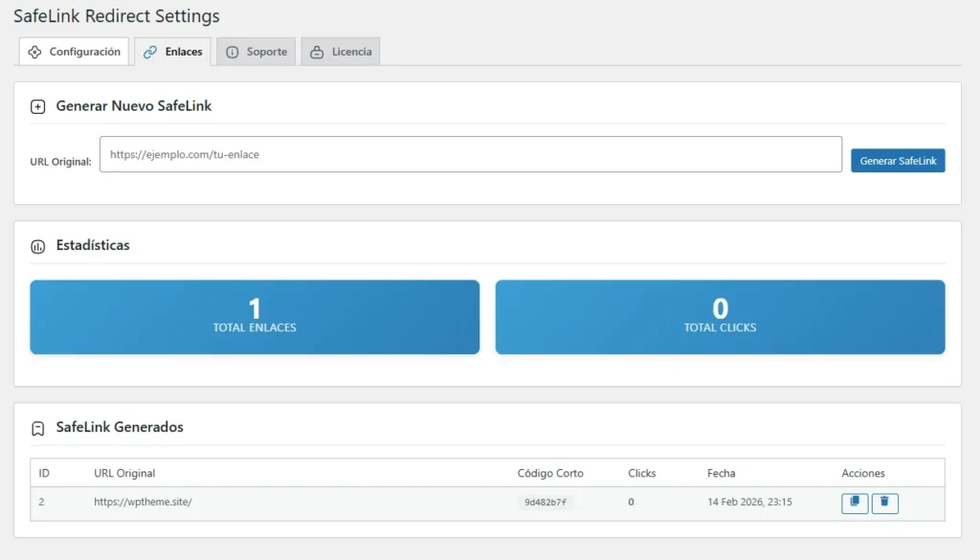Click the Acciones column header

point(863,473)
